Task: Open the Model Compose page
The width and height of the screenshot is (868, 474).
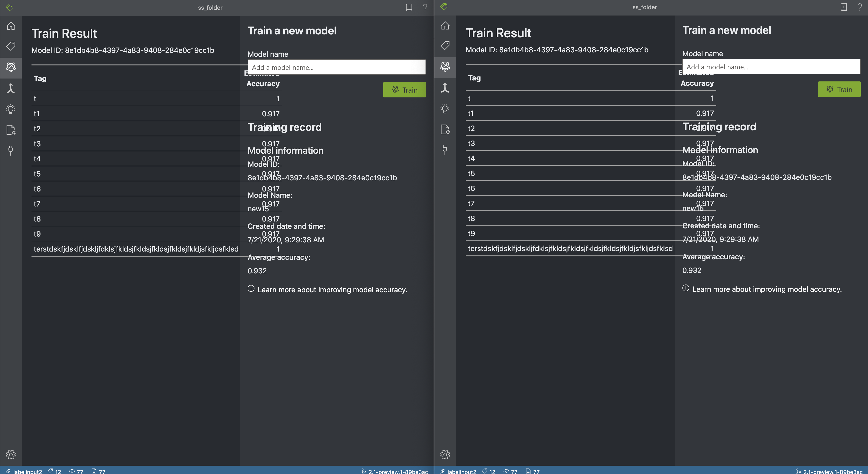Action: [11, 88]
